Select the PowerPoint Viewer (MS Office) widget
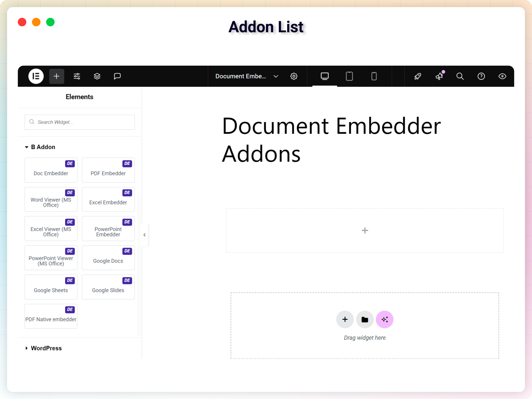532x399 pixels. click(x=51, y=258)
